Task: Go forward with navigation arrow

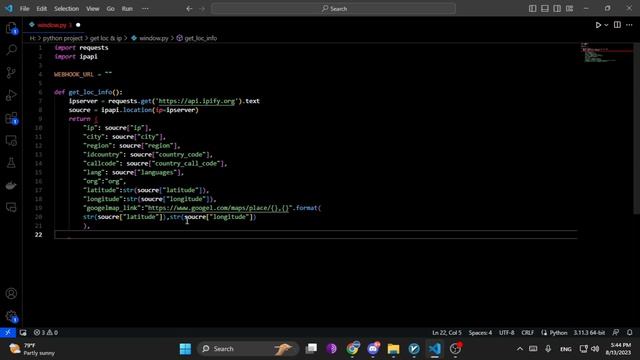Action: 202,9
